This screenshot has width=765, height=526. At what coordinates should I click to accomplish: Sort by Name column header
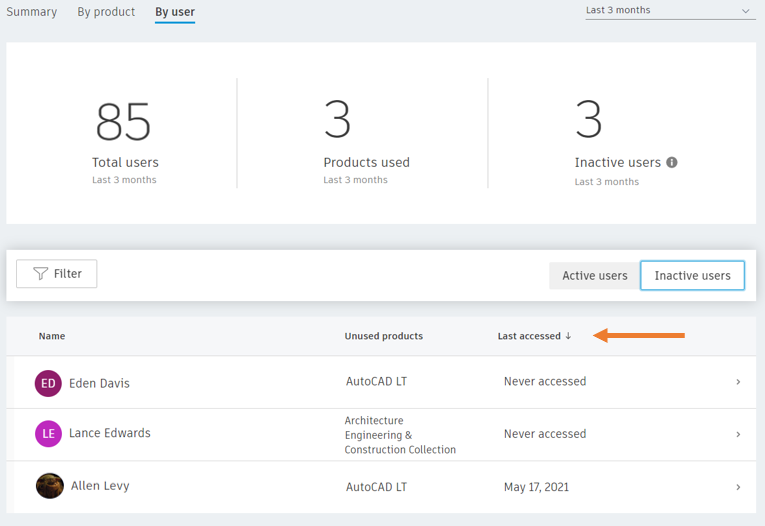tap(52, 336)
